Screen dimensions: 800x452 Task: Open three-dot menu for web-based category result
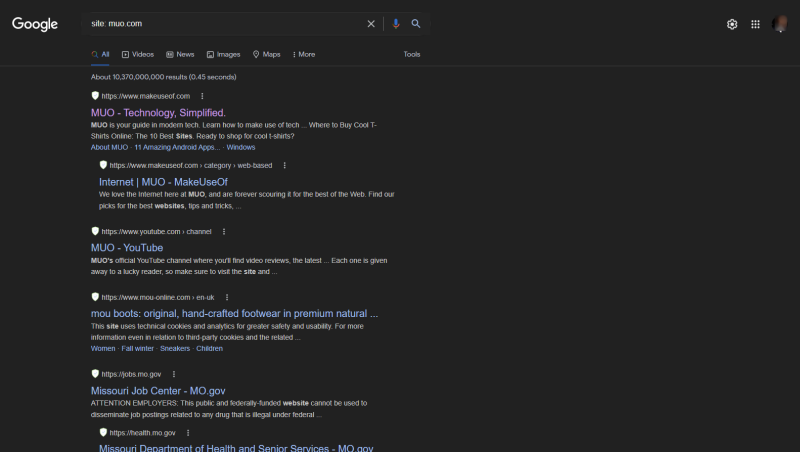[285, 165]
